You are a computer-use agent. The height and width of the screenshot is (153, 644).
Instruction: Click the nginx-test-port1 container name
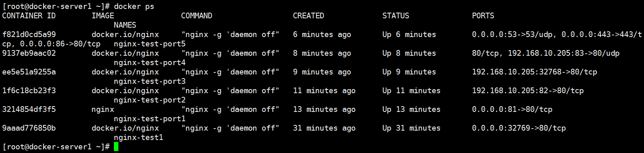150,119
